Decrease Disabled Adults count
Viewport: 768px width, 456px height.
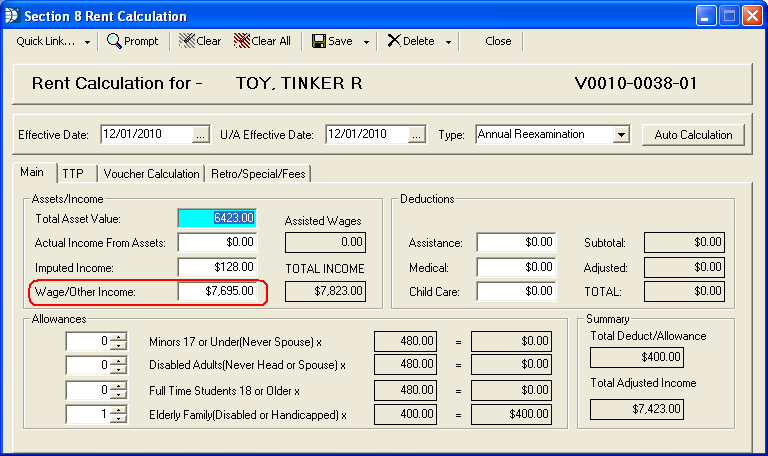(x=119, y=369)
